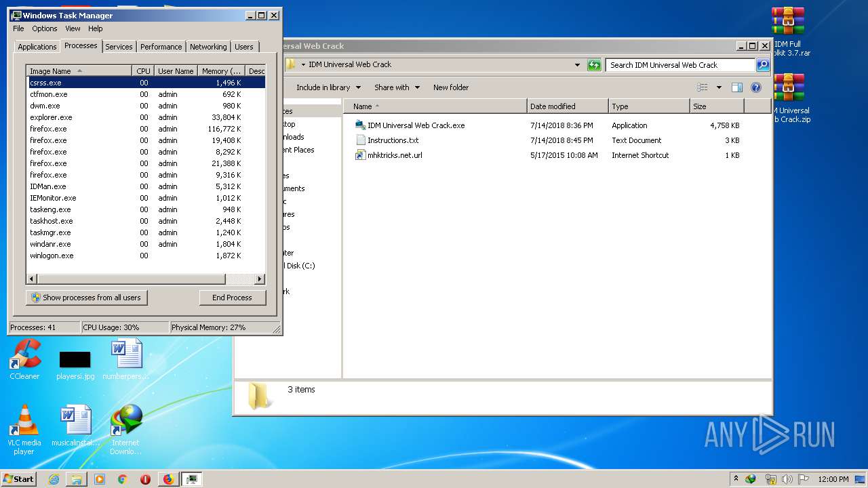Click the Explorer search magnifier icon
This screenshot has width=868, height=488.
click(763, 65)
